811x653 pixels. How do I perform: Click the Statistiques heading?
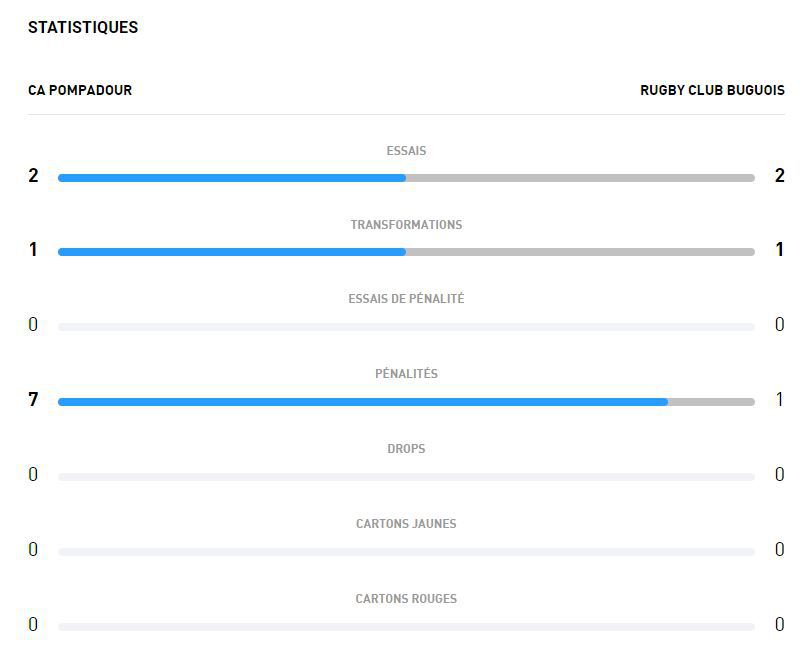pyautogui.click(x=83, y=27)
